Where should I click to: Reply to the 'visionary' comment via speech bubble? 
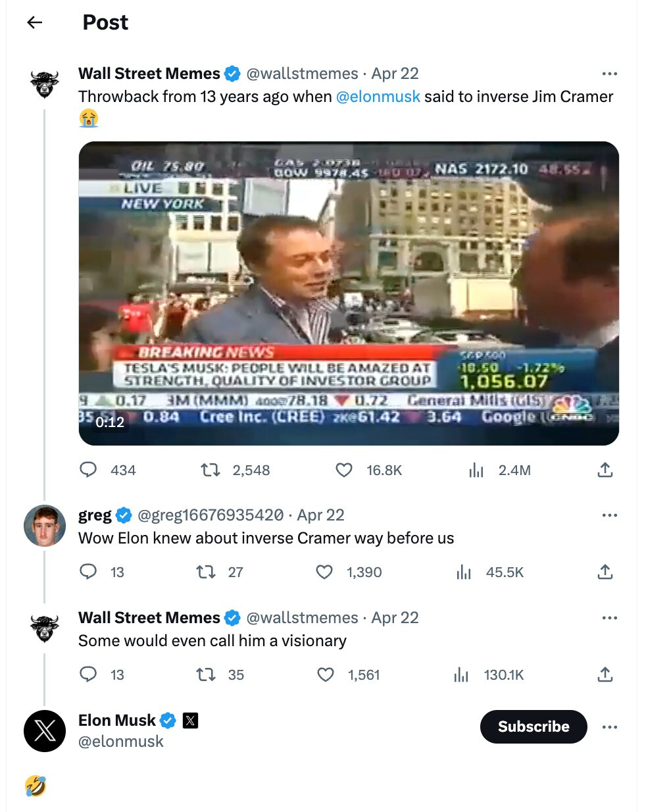click(88, 674)
